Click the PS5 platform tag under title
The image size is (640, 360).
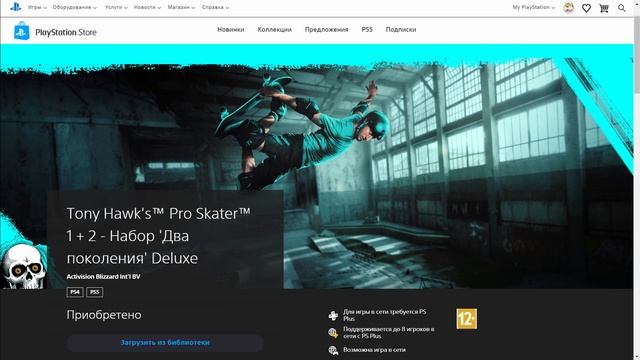94,292
